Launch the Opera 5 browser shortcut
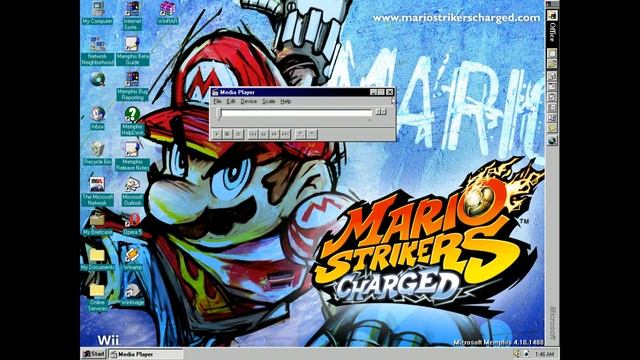The height and width of the screenshot is (360, 640). click(132, 224)
